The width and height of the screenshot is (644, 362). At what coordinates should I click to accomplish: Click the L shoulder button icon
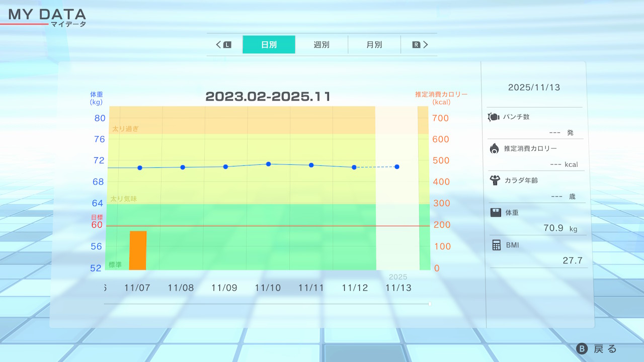(227, 45)
